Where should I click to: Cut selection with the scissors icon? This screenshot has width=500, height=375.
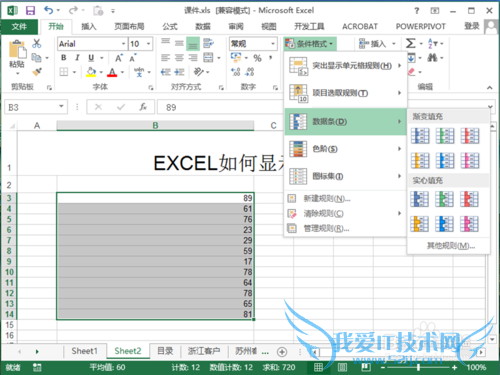pos(37,43)
